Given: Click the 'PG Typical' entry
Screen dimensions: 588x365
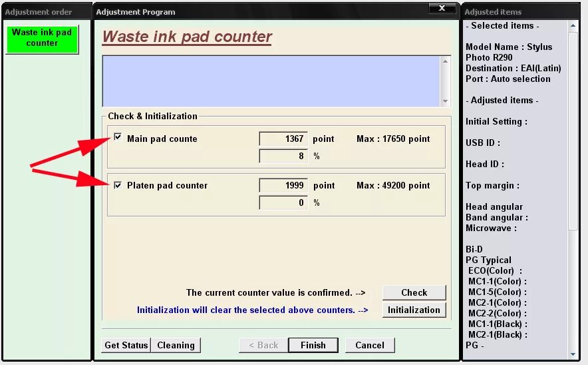Looking at the screenshot, I should click(x=488, y=260).
